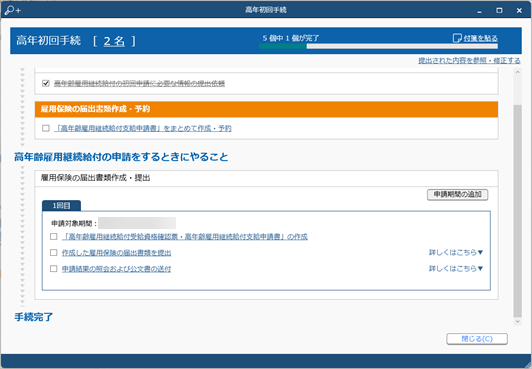Minimize the 高年初回手続 window
532x369 pixels.
[x=479, y=11]
